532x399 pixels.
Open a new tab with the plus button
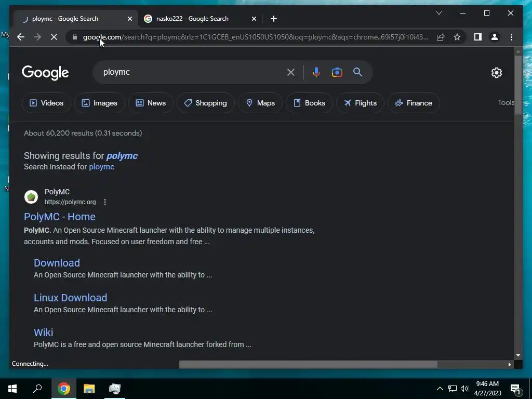click(x=274, y=19)
